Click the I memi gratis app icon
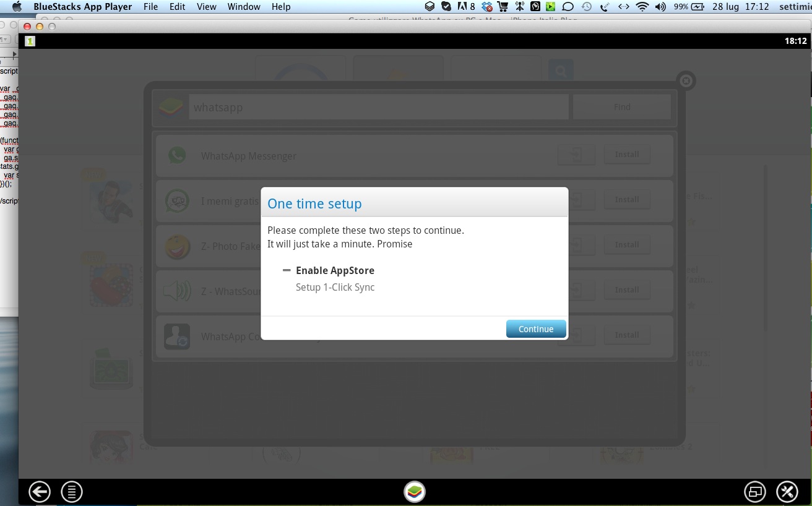812x506 pixels. coord(177,201)
